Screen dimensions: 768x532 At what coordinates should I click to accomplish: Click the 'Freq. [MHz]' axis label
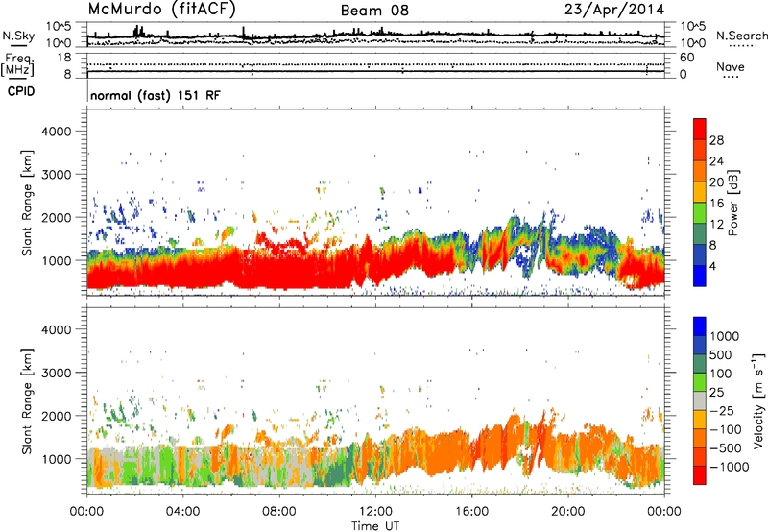point(17,65)
